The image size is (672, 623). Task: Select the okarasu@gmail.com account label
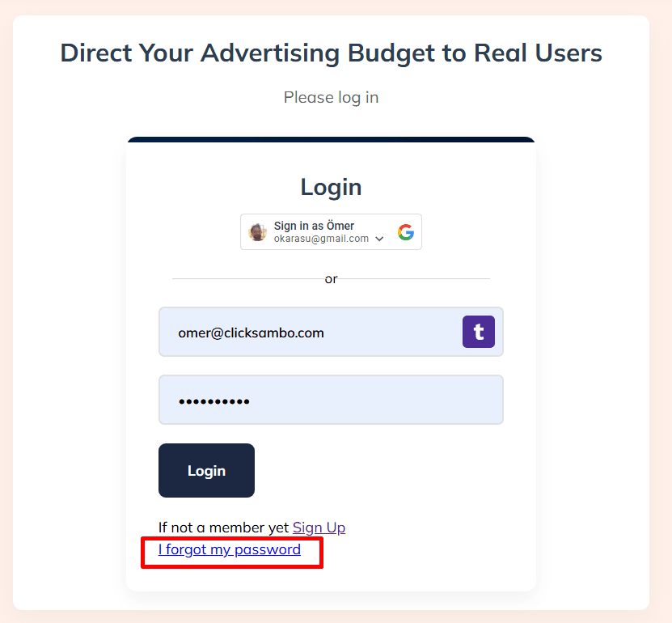point(321,239)
